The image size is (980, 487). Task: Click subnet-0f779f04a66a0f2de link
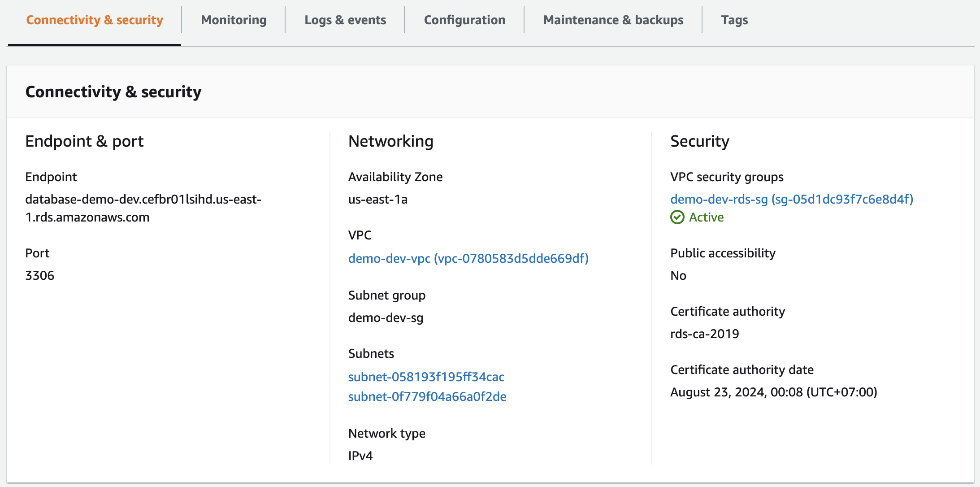point(427,396)
